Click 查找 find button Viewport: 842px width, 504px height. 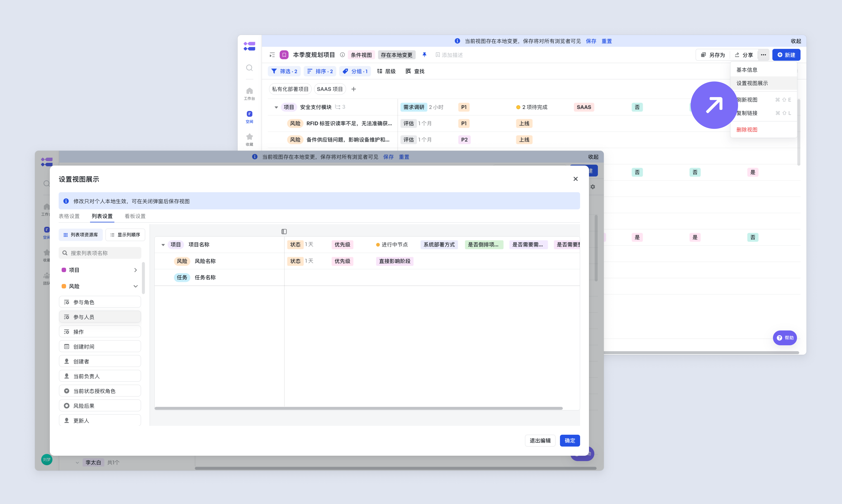click(x=415, y=71)
